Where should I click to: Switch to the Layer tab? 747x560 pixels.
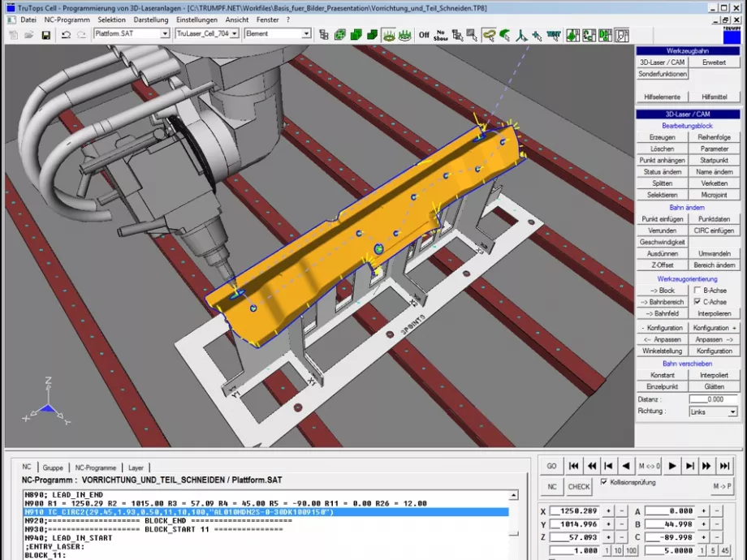[136, 467]
